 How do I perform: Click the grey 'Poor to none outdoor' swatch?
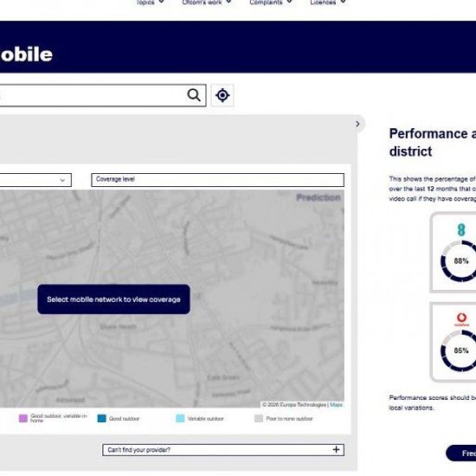tap(259, 418)
